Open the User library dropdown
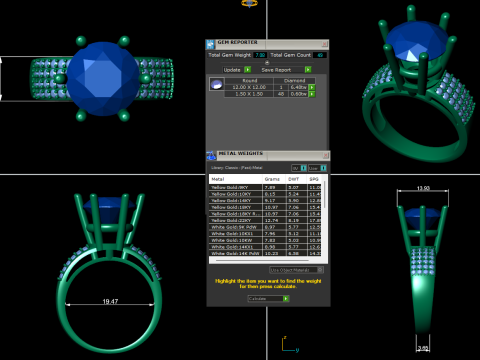The height and width of the screenshot is (360, 480). coord(317,168)
